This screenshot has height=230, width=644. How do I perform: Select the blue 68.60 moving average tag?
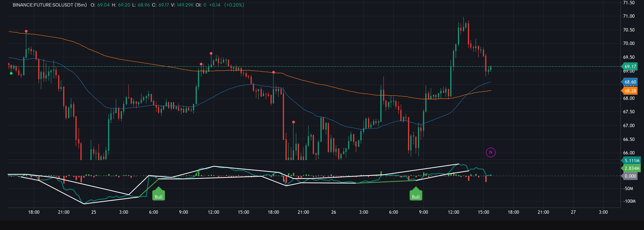coord(630,82)
